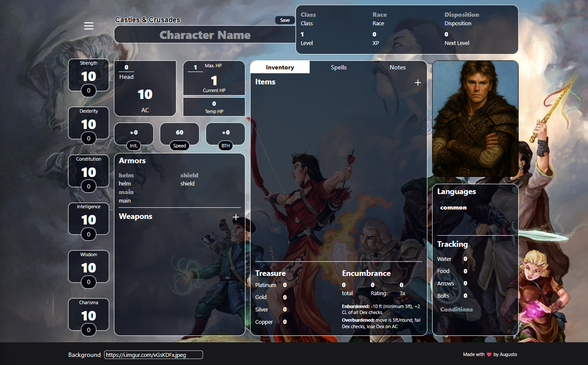This screenshot has height=365, width=588.
Task: Select the Strength score value
Action: 89,76
